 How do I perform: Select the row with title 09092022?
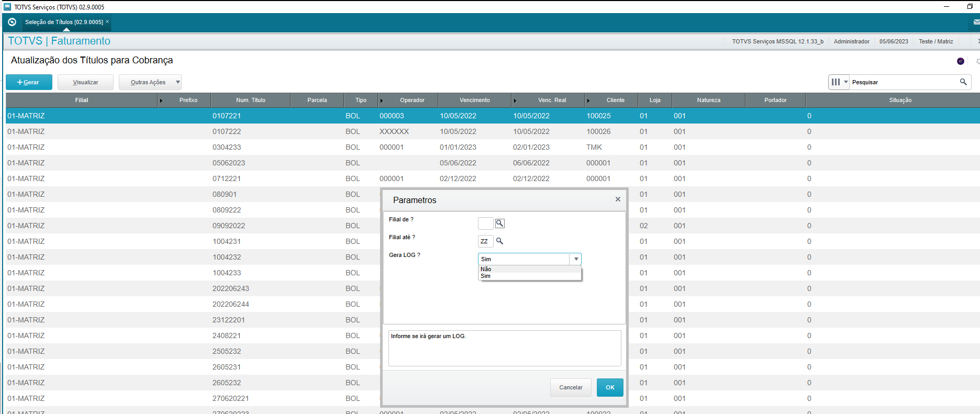194,226
